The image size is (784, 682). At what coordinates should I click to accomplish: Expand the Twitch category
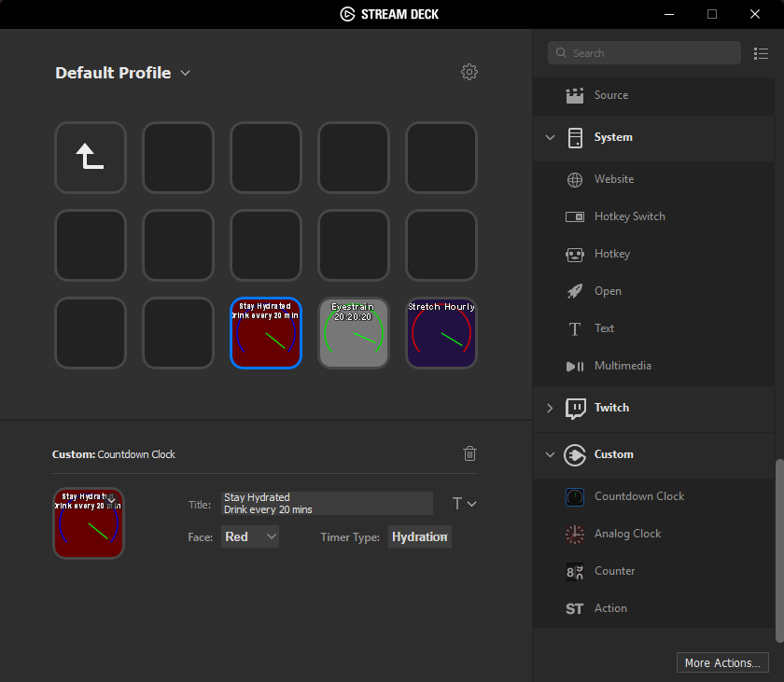pyautogui.click(x=550, y=408)
